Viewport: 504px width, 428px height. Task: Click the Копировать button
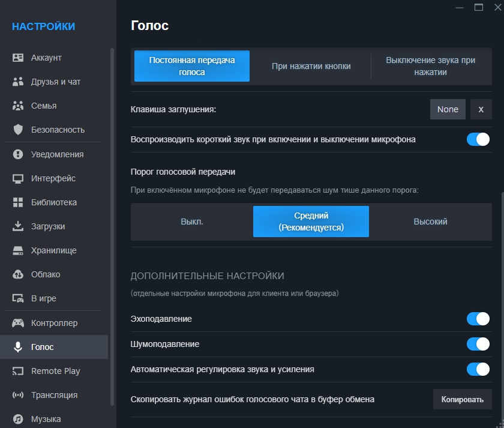pos(462,399)
